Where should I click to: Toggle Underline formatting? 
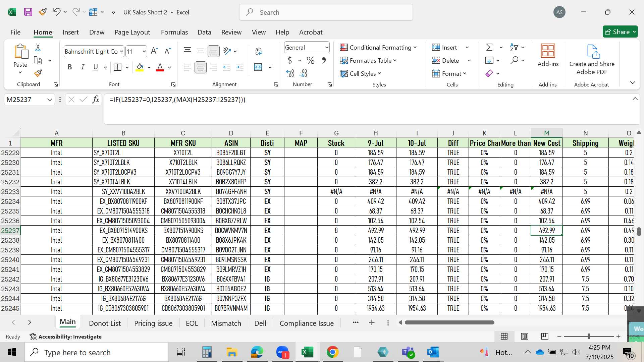point(96,67)
